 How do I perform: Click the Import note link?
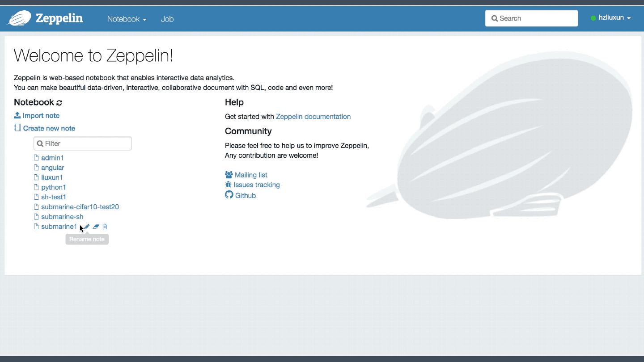[41, 115]
